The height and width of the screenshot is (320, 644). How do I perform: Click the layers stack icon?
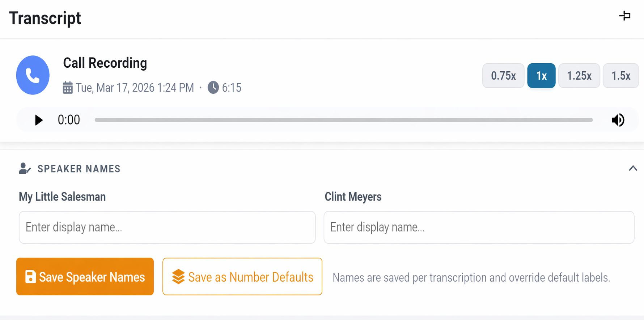[178, 277]
